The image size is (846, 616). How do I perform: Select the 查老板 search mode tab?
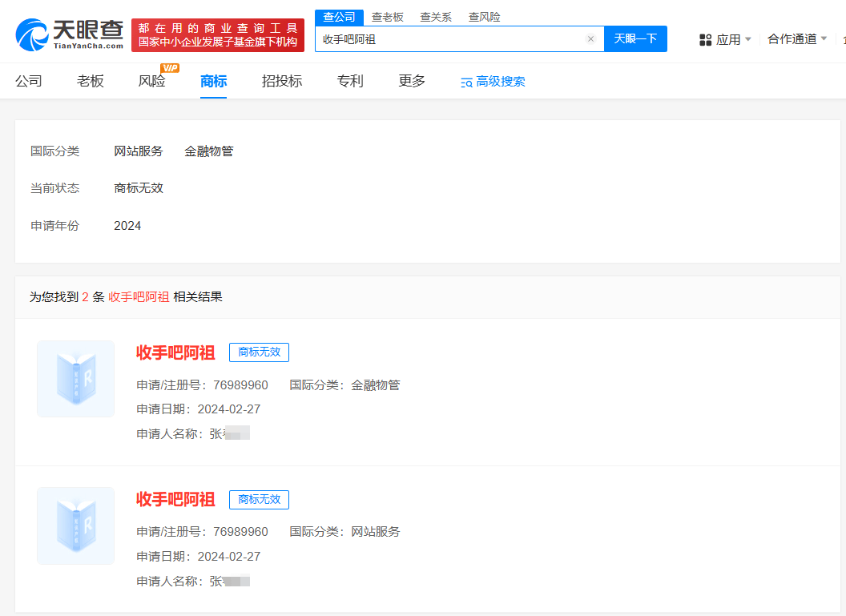pyautogui.click(x=388, y=17)
